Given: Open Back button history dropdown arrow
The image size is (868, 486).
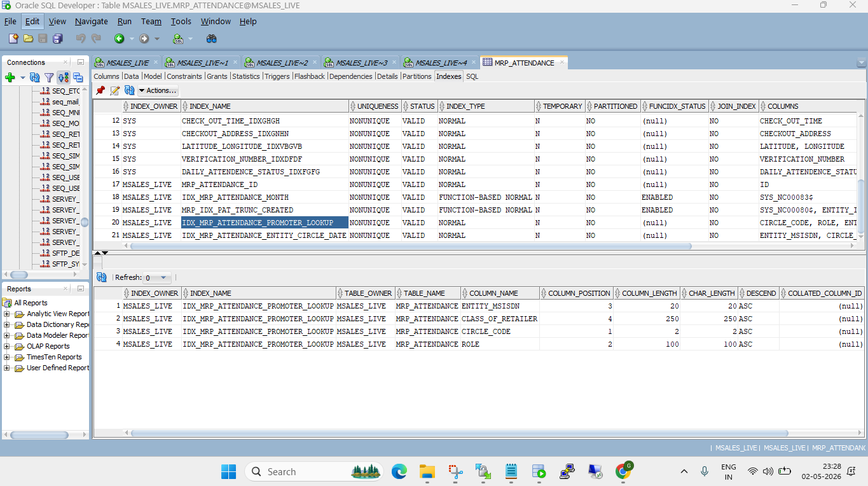Looking at the screenshot, I should coord(132,39).
